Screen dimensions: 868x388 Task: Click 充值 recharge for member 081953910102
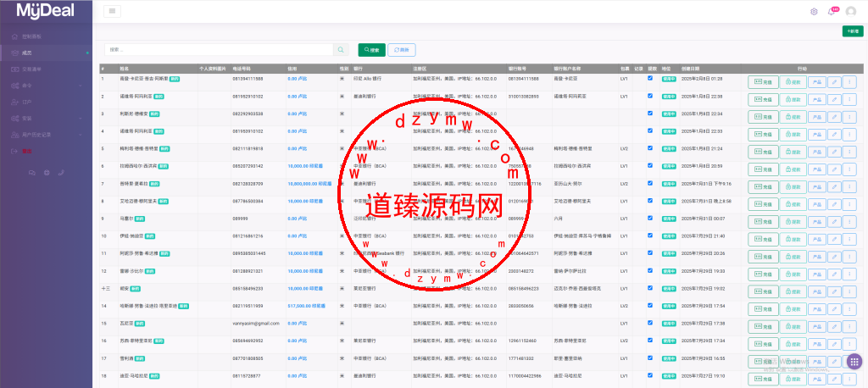coord(763,135)
